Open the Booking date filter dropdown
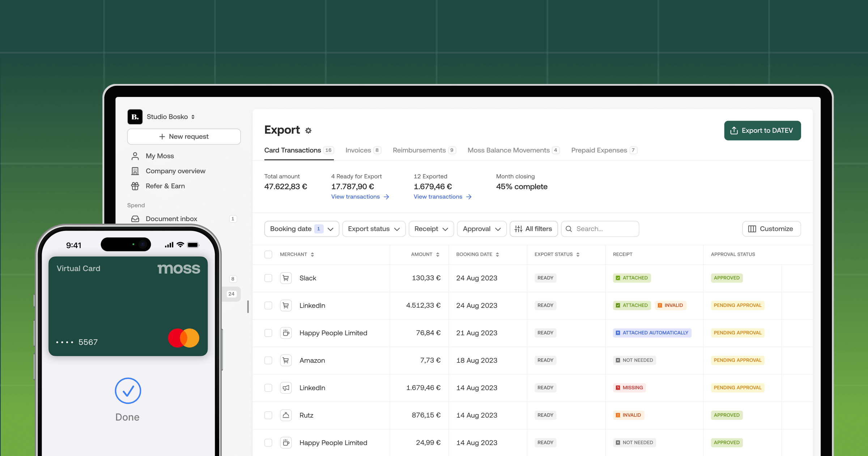Image resolution: width=868 pixels, height=456 pixels. [x=301, y=229]
